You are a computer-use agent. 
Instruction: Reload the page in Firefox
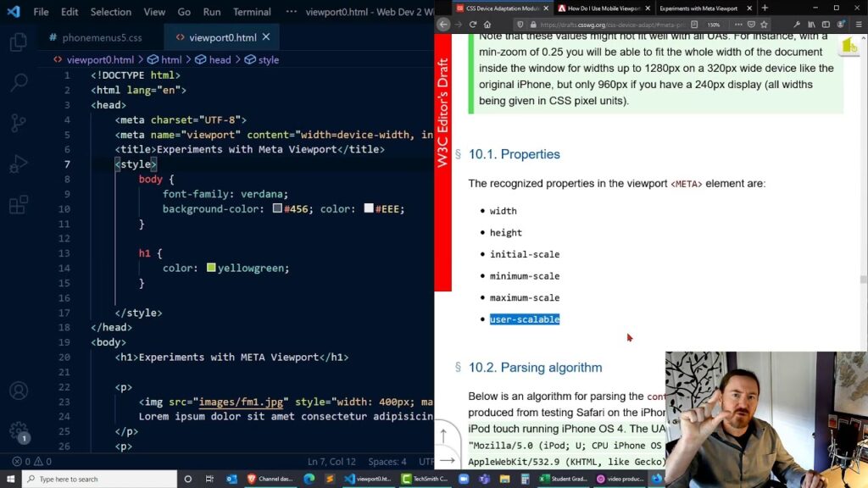(472, 25)
